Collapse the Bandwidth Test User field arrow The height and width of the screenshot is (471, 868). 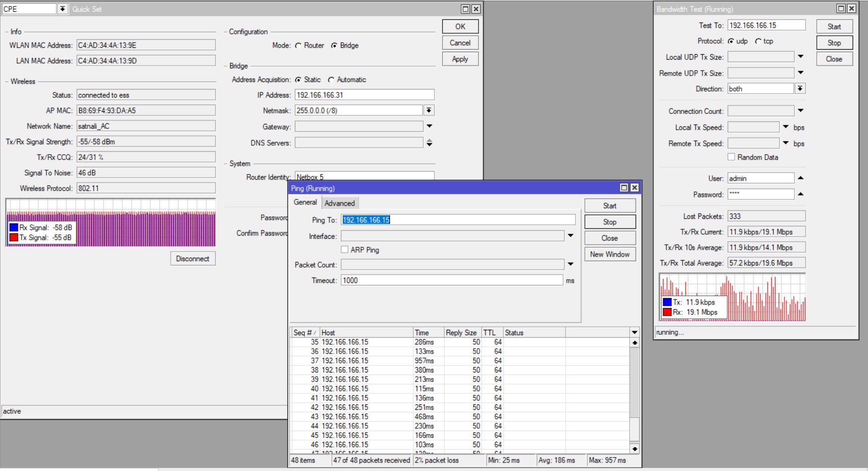[x=800, y=178]
